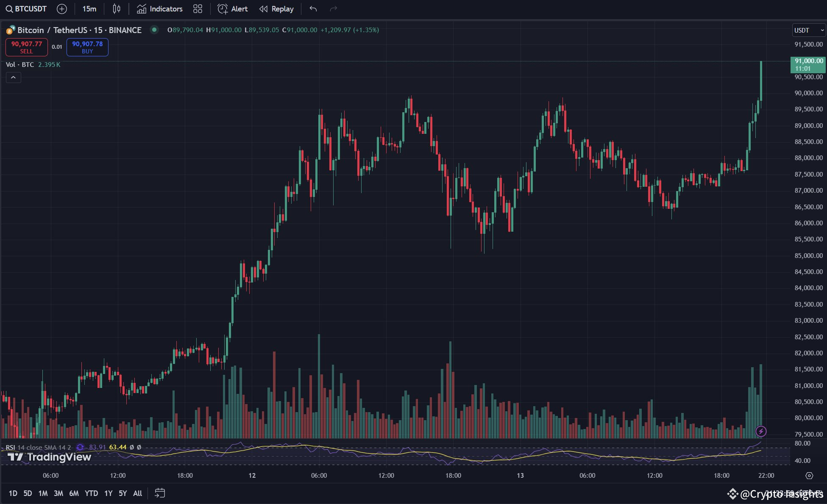Redo the last chart action

coord(333,8)
